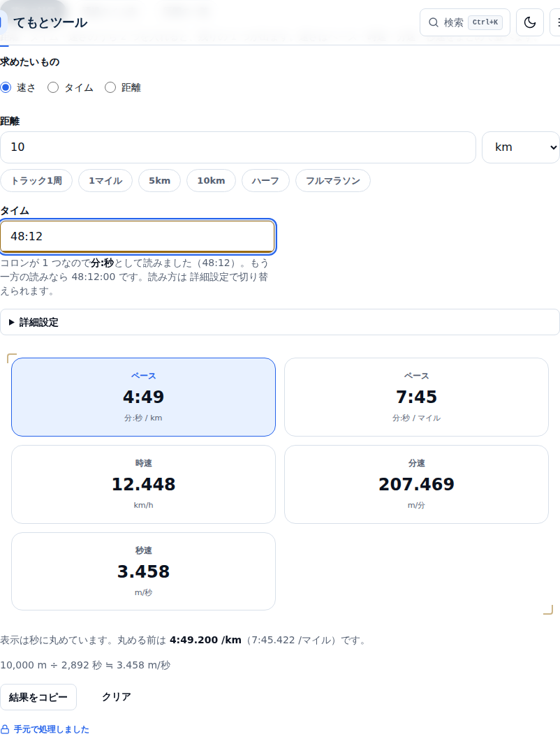Image resolution: width=560 pixels, height=739 pixels.
Task: Select the 秒速 3.458 m/秒 card
Action: click(x=143, y=571)
